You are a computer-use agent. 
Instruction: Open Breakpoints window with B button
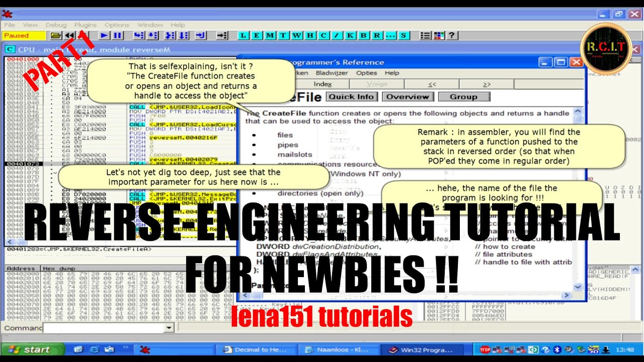click(364, 35)
